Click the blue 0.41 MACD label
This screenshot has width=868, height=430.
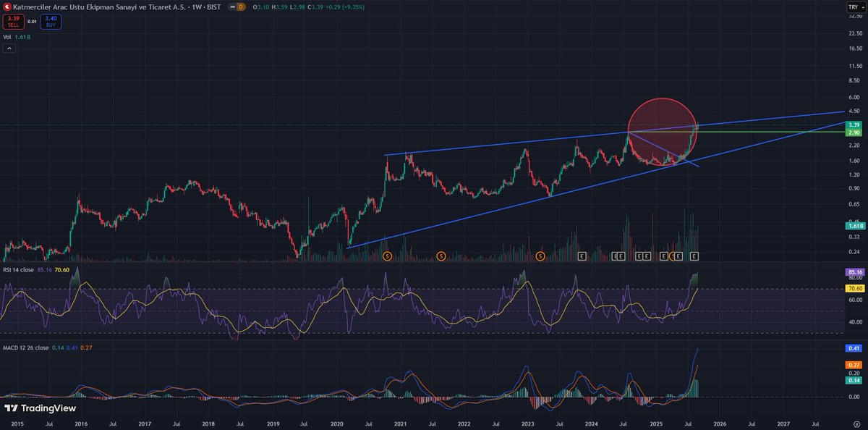(x=854, y=348)
